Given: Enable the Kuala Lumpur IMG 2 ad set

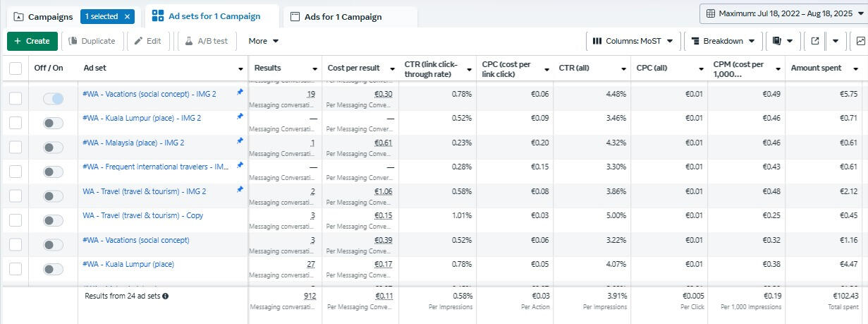Looking at the screenshot, I should point(53,123).
